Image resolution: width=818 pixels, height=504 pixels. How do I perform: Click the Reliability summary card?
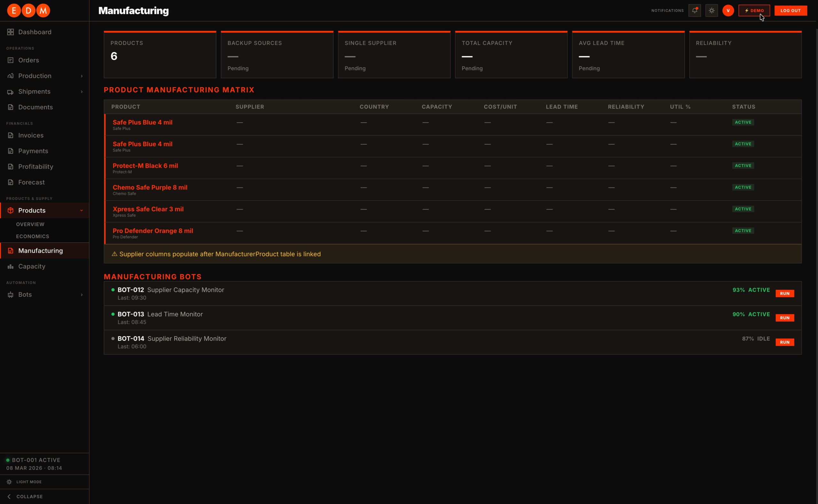click(746, 55)
